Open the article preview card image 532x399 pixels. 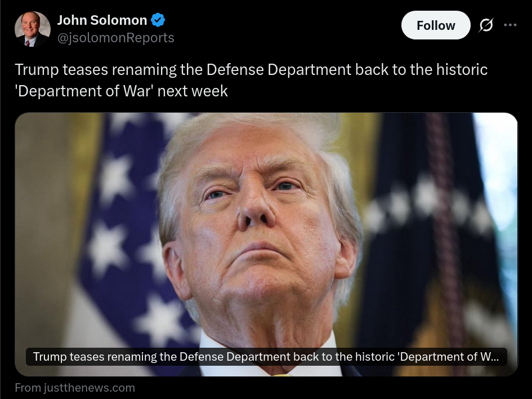[266, 244]
